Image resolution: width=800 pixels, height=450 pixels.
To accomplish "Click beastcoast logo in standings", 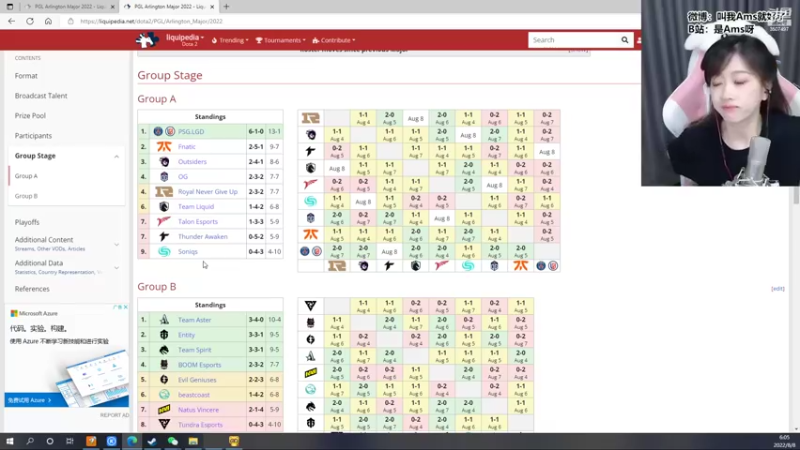I will click(x=164, y=395).
